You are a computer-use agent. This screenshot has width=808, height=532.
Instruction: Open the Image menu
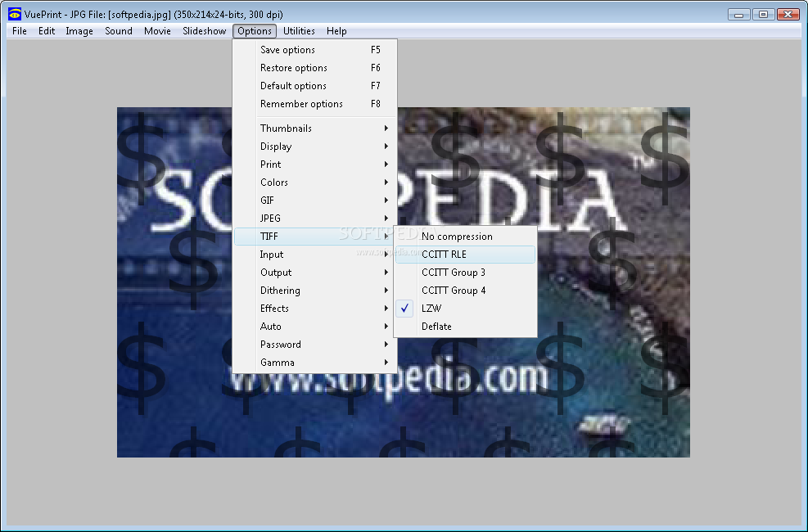79,31
